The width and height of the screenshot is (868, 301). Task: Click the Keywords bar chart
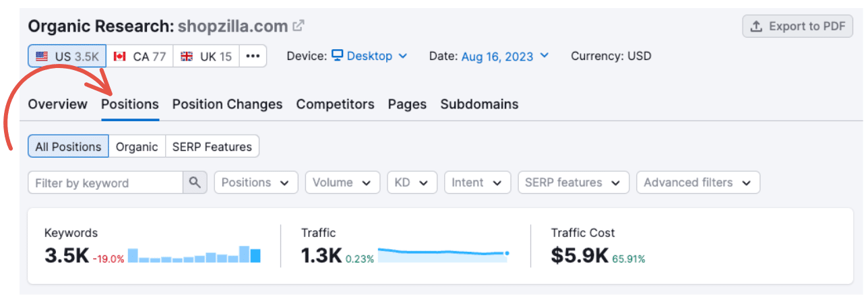pyautogui.click(x=194, y=255)
